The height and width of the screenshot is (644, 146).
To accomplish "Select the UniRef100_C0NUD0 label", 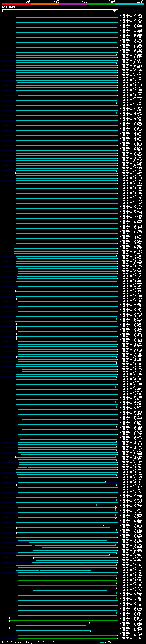I will [131, 309].
